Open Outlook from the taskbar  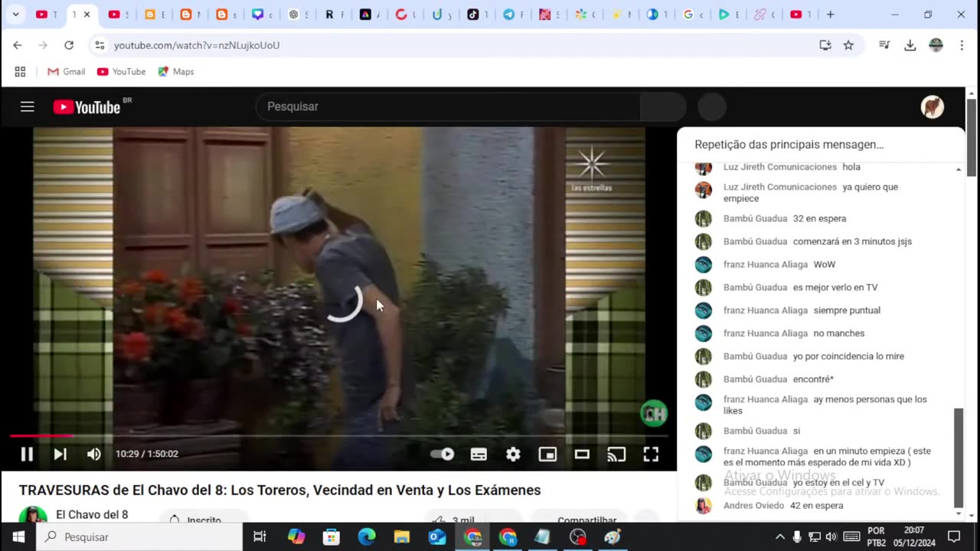point(437,536)
